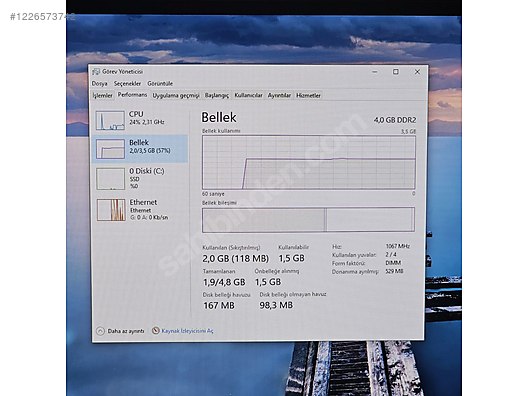The width and height of the screenshot is (528, 396).
Task: Switch to Uygulama geçmişi tab
Action: click(176, 96)
